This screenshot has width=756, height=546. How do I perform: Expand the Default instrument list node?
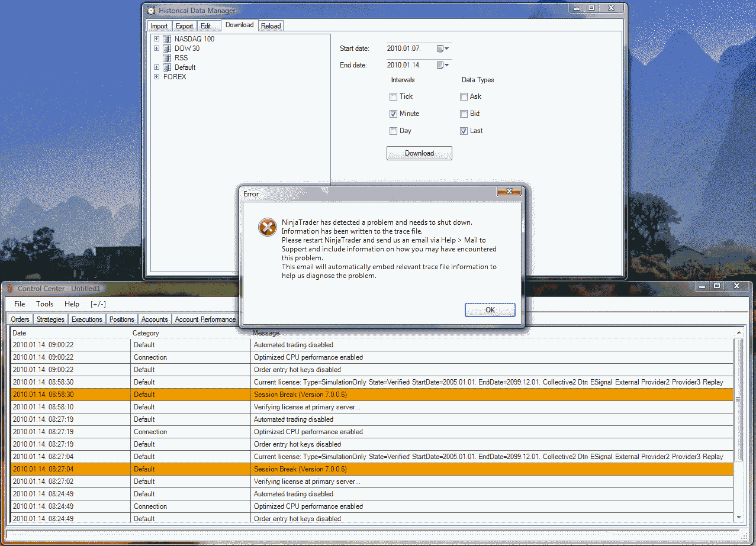156,67
